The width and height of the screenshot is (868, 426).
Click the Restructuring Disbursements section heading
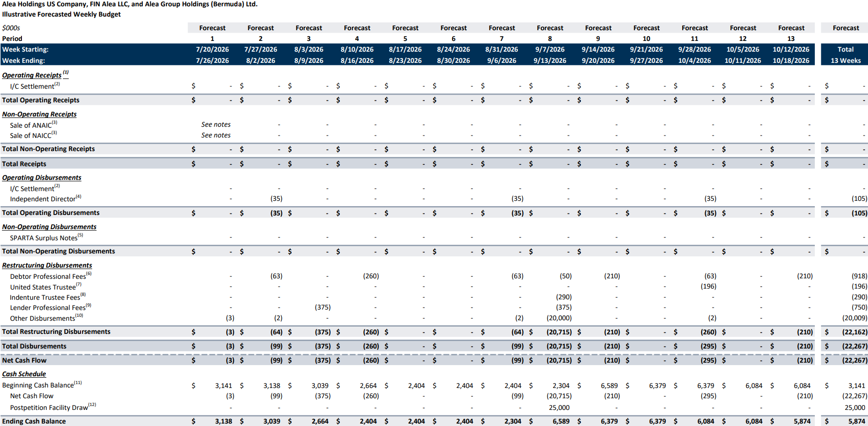47,265
